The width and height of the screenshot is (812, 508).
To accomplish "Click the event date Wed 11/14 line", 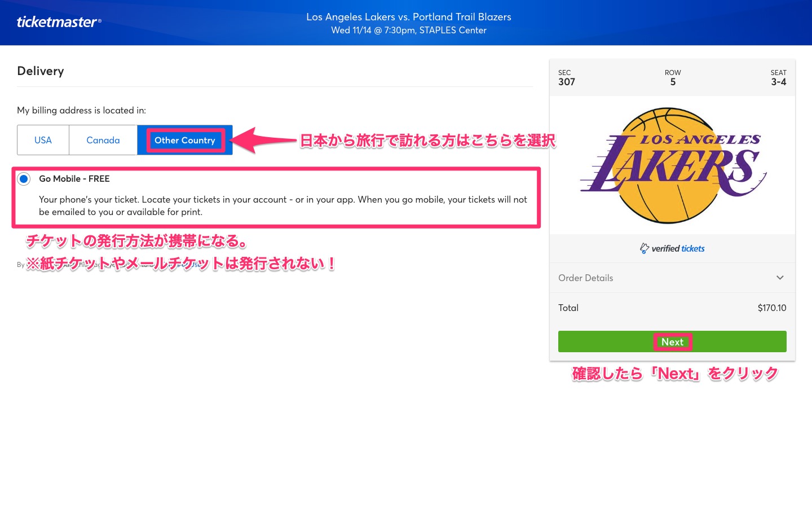I will [409, 30].
